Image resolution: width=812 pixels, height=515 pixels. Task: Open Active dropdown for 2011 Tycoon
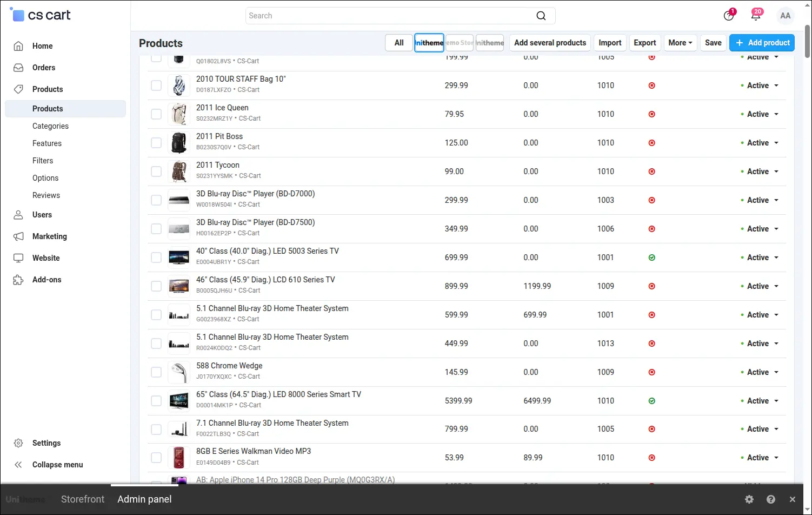click(760, 171)
